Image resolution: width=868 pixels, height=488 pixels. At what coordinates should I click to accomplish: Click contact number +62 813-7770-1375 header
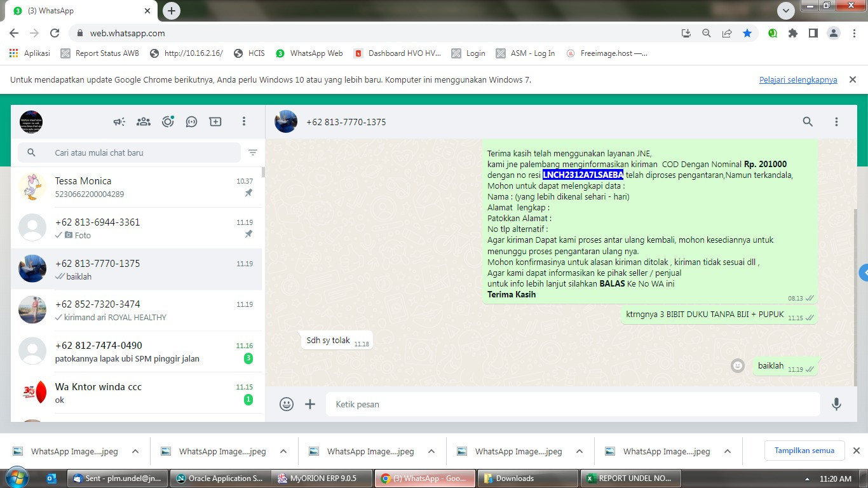(x=346, y=122)
